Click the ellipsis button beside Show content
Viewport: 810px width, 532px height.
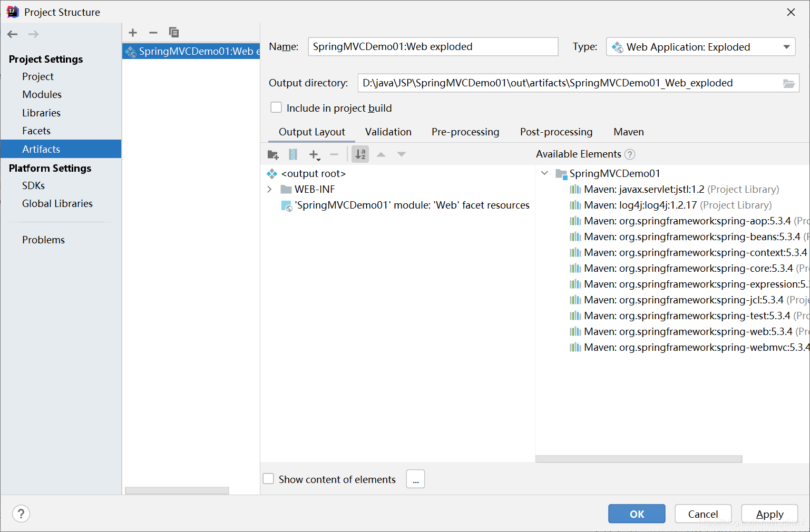[415, 479]
